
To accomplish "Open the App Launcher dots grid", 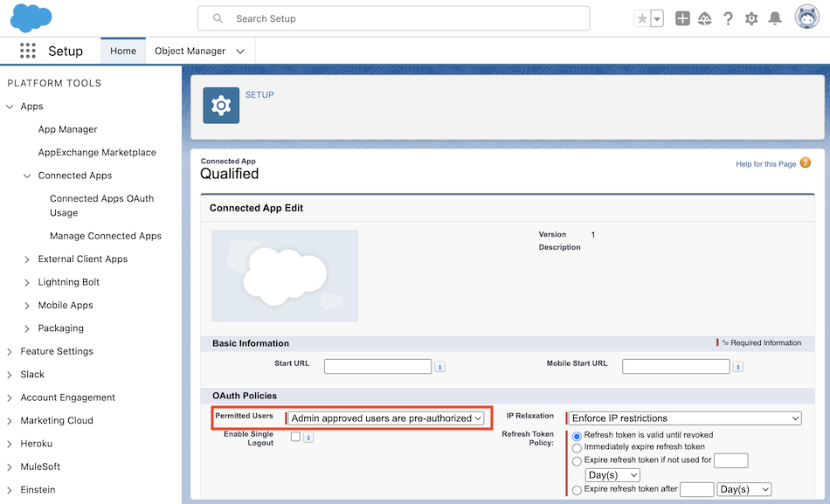I will [x=28, y=51].
